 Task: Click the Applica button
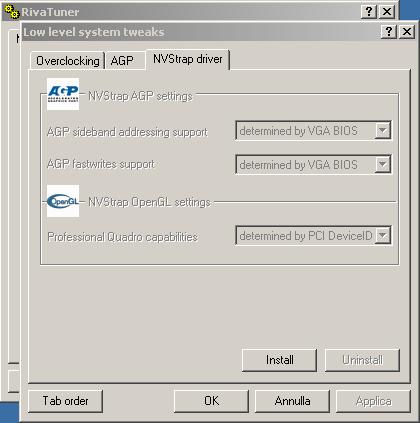[x=373, y=401]
